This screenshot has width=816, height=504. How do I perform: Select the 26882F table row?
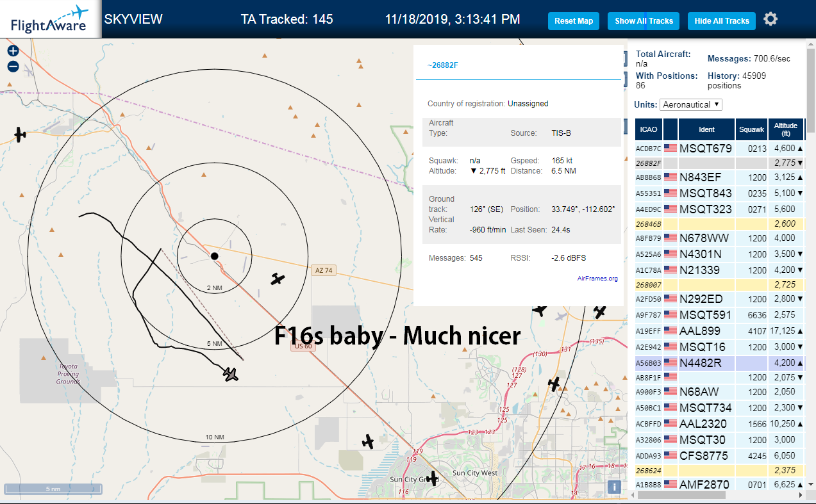[x=719, y=163]
